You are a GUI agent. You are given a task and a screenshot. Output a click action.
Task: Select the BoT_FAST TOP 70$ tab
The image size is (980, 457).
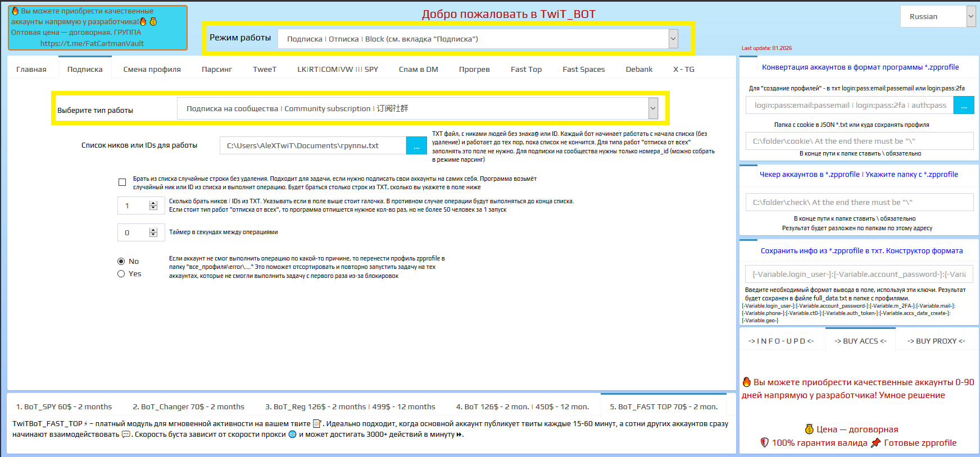pyautogui.click(x=664, y=407)
